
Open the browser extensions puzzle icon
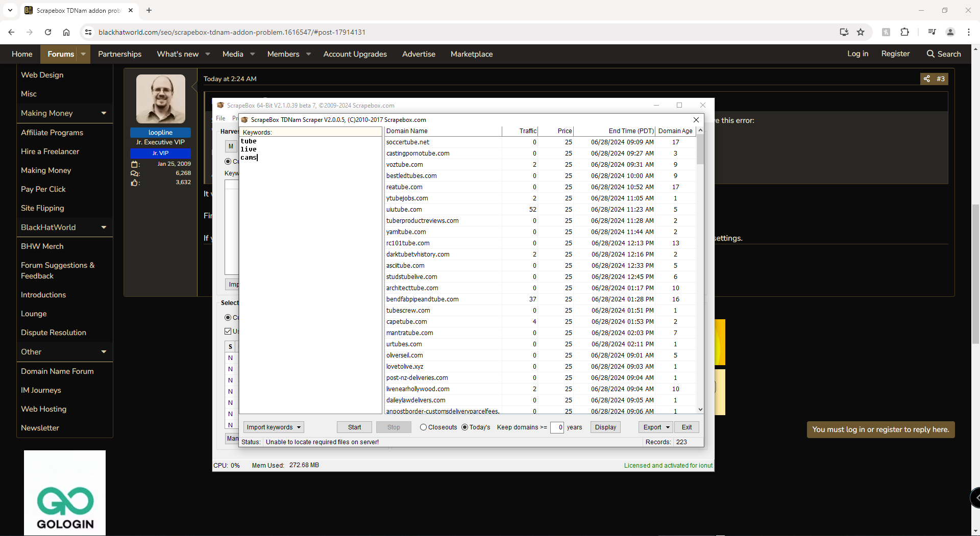point(904,32)
